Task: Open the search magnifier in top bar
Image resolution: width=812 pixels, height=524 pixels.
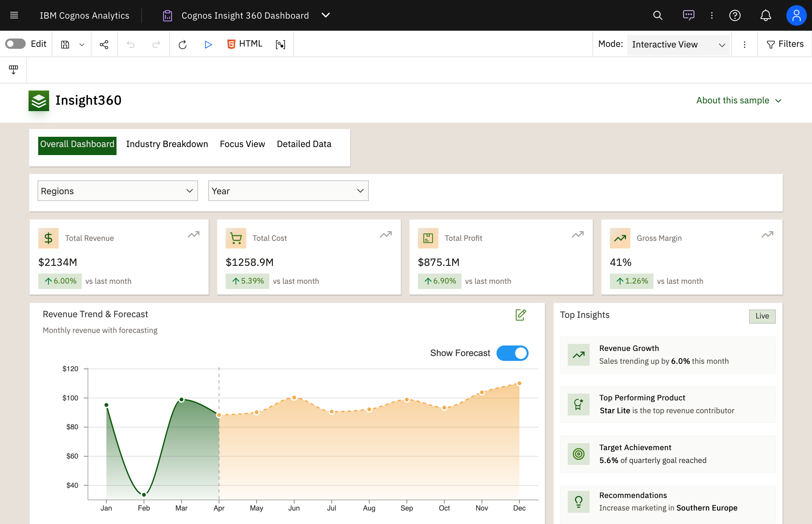Action: click(x=658, y=15)
